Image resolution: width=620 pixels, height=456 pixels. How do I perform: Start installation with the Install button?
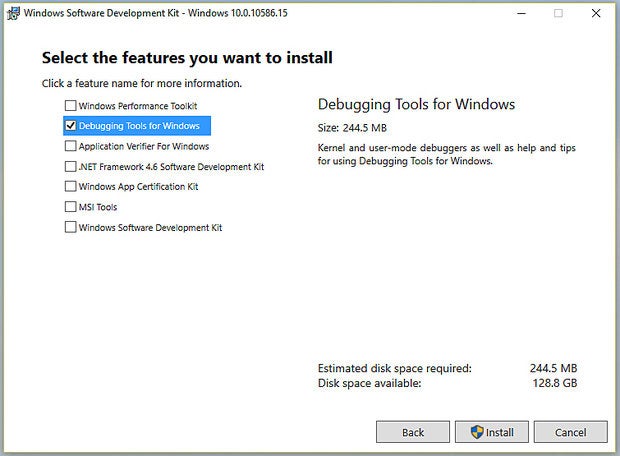[491, 432]
